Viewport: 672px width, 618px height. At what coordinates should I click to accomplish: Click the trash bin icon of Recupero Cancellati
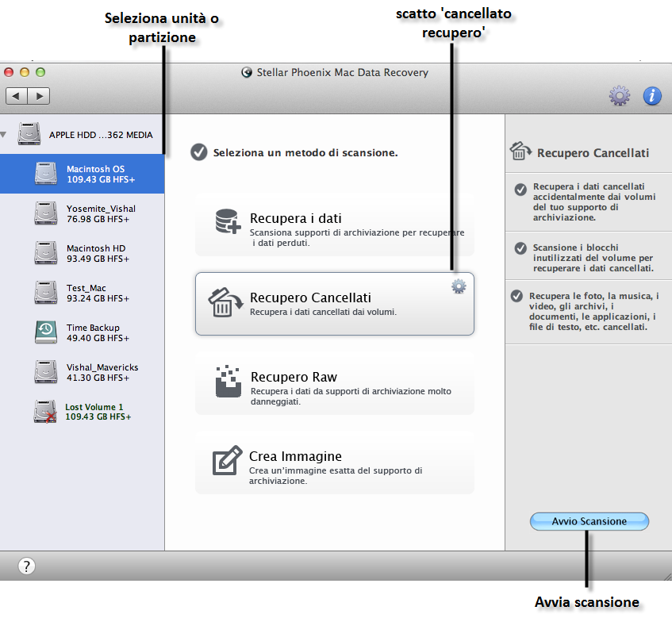point(225,302)
